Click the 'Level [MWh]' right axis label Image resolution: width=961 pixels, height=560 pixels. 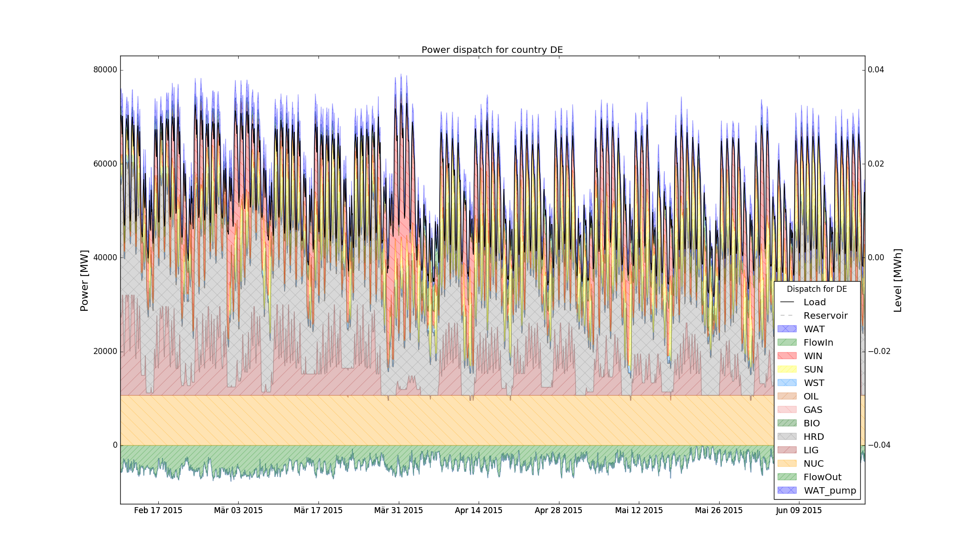898,281
